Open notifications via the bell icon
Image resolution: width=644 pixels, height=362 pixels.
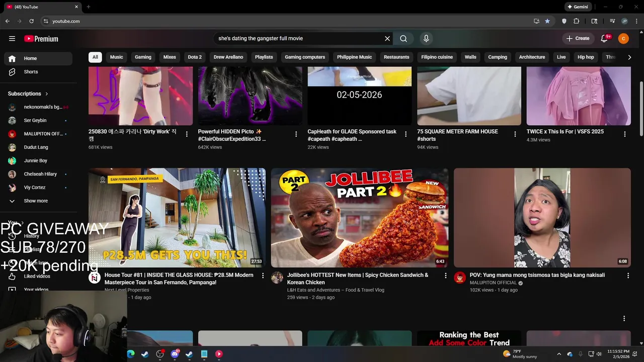click(605, 39)
